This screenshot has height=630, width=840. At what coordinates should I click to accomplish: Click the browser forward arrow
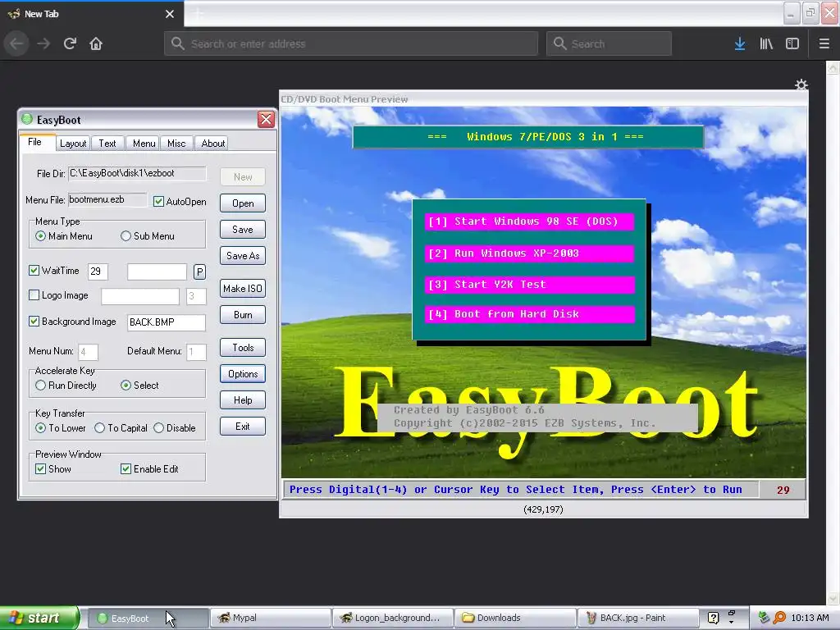click(43, 43)
